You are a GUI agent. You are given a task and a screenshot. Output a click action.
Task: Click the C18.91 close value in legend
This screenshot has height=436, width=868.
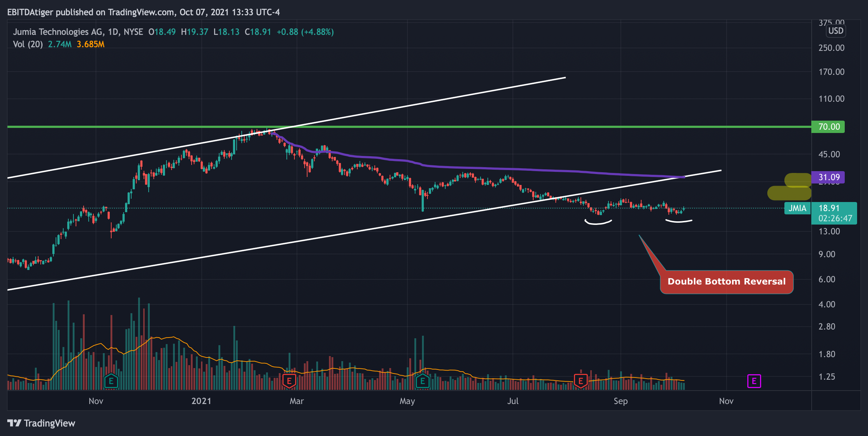(258, 32)
